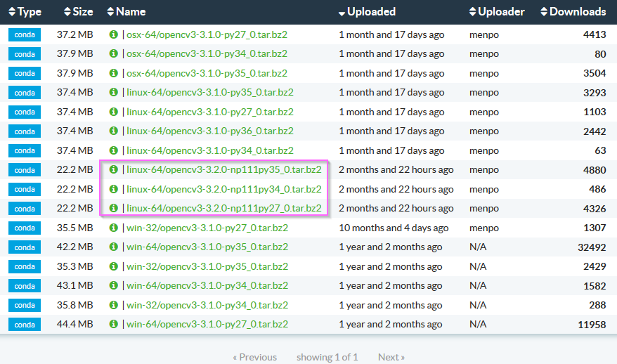The image size is (617, 364).
Task: Sort by Uploader column header
Action: [497, 12]
